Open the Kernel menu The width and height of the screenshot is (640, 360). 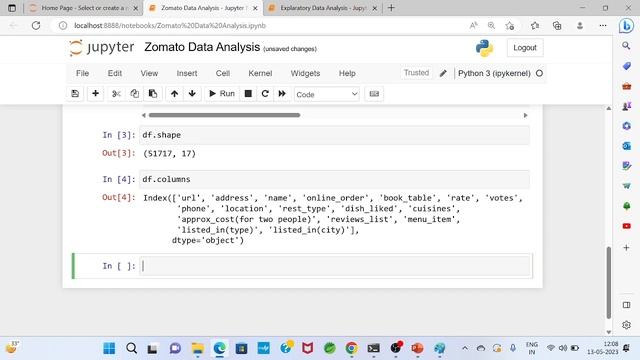click(x=260, y=73)
